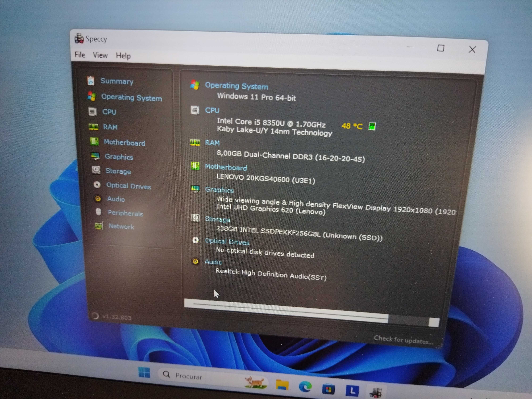Click the sidebar Motherboard icon
The width and height of the screenshot is (532, 399).
(x=94, y=141)
